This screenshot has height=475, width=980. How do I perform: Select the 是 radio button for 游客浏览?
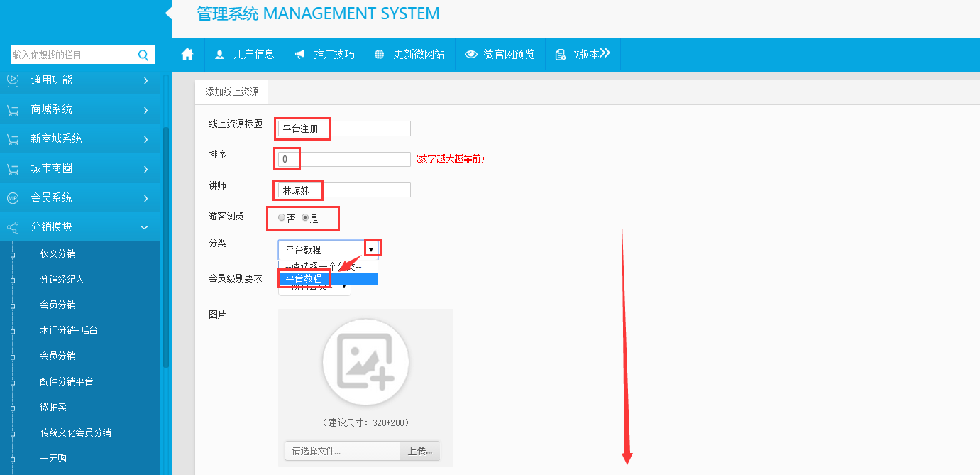click(305, 218)
